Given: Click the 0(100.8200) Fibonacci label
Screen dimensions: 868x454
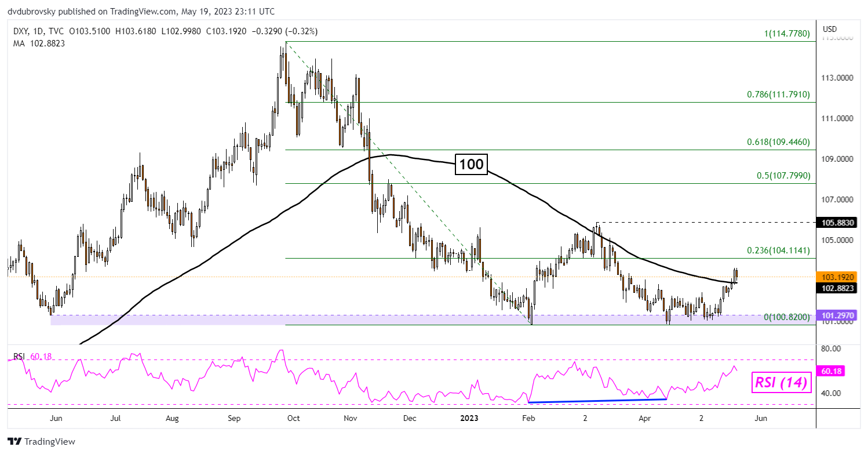Looking at the screenshot, I should click(787, 317).
